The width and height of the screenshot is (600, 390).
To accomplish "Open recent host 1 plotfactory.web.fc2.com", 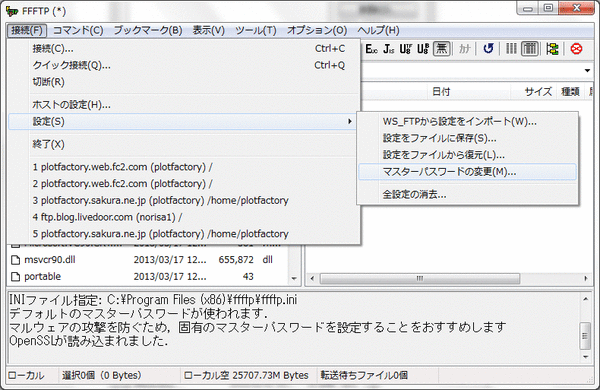I will point(184,167).
